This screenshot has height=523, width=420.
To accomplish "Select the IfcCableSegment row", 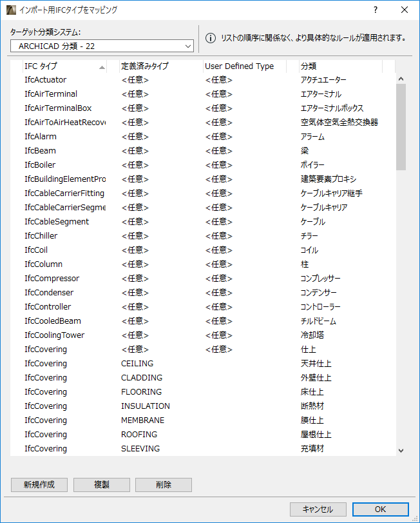I will point(203,221).
